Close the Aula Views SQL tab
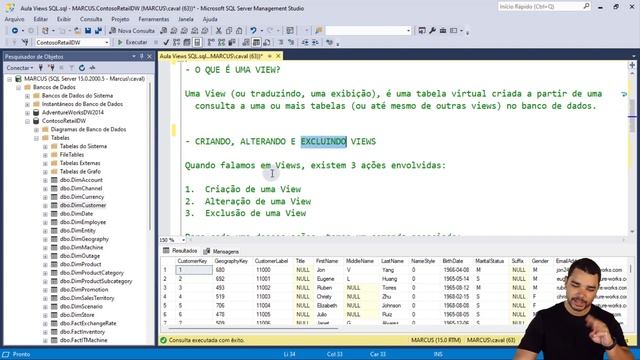 278,56
